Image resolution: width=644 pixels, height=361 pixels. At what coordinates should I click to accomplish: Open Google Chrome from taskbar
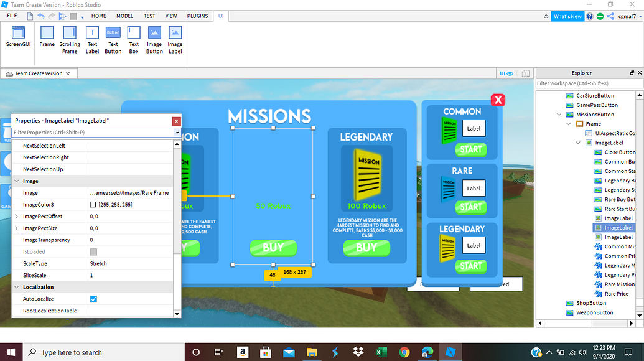pyautogui.click(x=404, y=352)
